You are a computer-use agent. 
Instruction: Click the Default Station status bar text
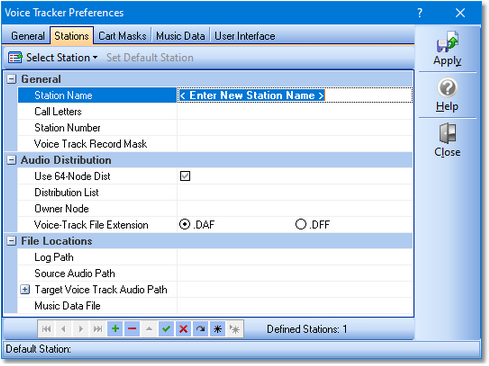[x=38, y=349]
